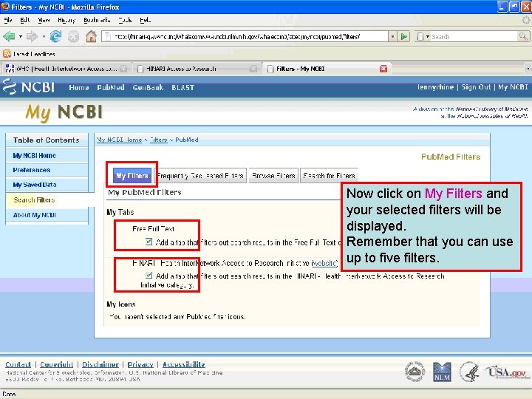Click the Privacy footer link
The height and width of the screenshot is (399, 532).
[140, 364]
